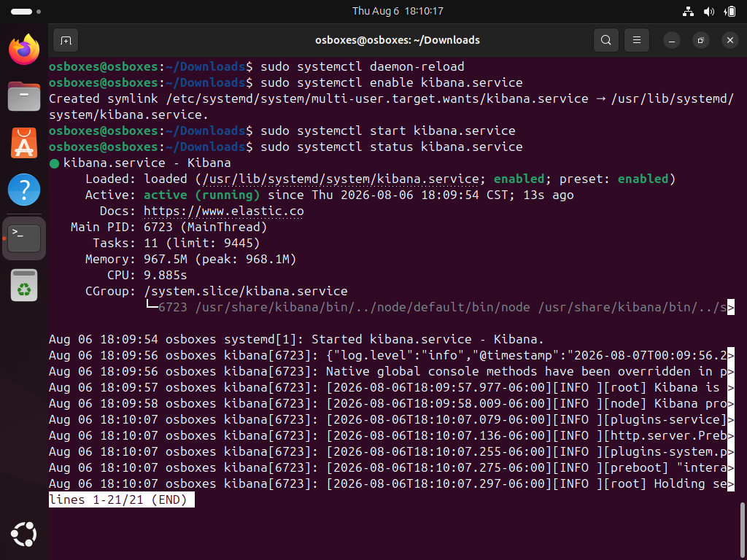Viewport: 747px width, 560px height.
Task: Click the '[preboot]' log entry
Action: tap(392, 467)
